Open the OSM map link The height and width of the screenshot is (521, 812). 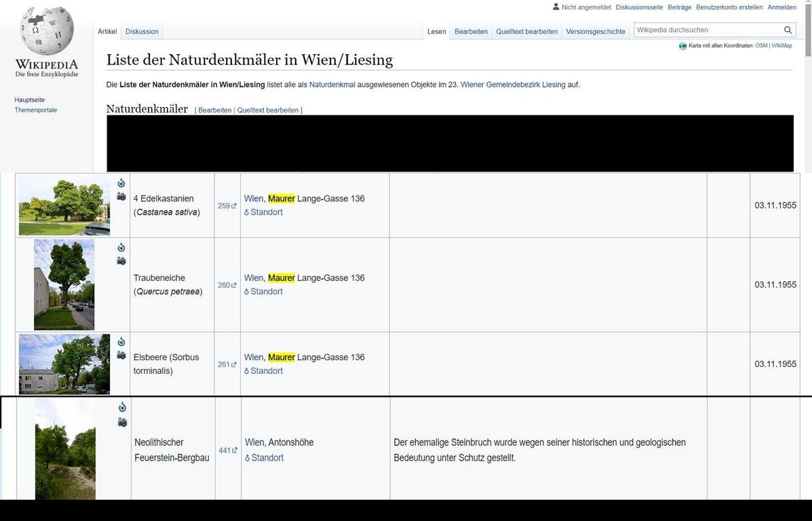click(761, 45)
